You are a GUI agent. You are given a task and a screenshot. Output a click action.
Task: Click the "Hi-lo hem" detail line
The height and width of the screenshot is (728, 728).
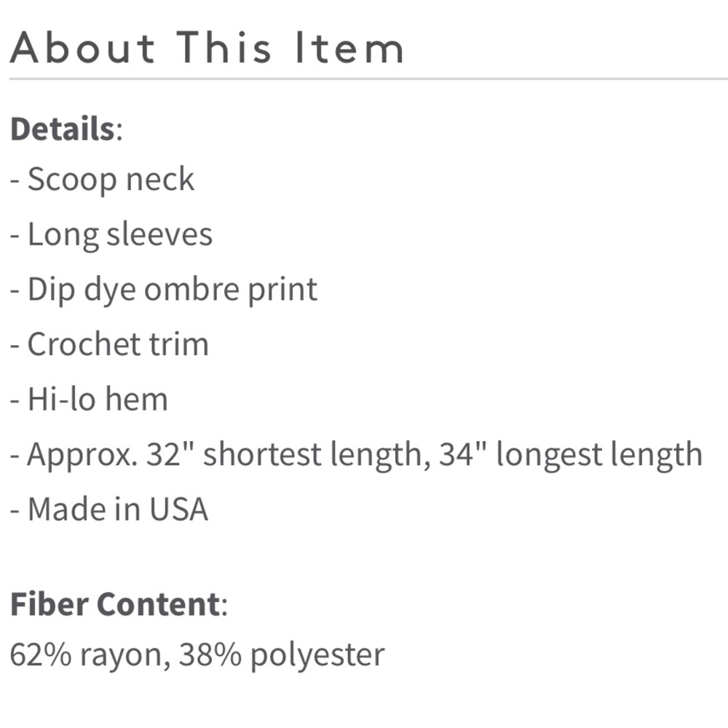tap(98, 400)
